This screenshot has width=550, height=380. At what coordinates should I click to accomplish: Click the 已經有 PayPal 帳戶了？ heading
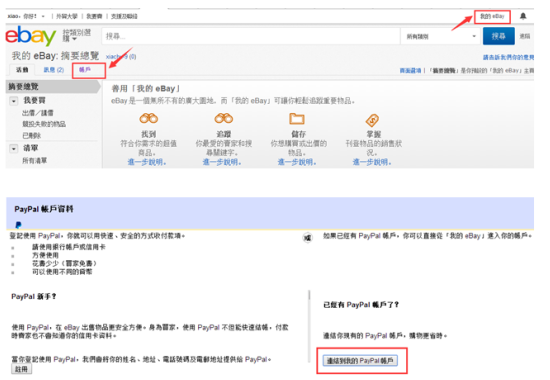[x=361, y=305]
